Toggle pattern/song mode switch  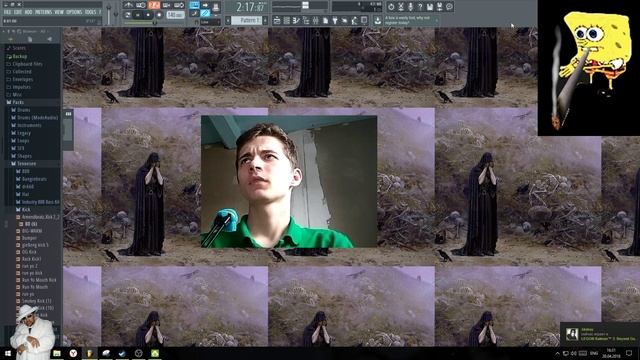point(127,15)
